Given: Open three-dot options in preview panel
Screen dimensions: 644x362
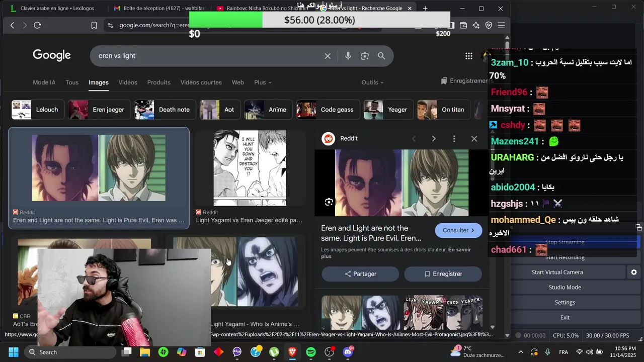Looking at the screenshot, I should pyautogui.click(x=454, y=138).
